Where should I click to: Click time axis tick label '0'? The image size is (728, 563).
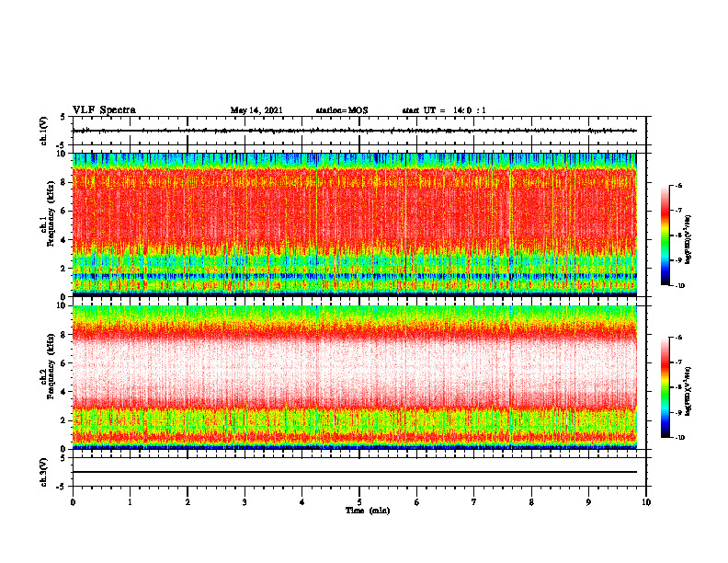click(x=73, y=502)
